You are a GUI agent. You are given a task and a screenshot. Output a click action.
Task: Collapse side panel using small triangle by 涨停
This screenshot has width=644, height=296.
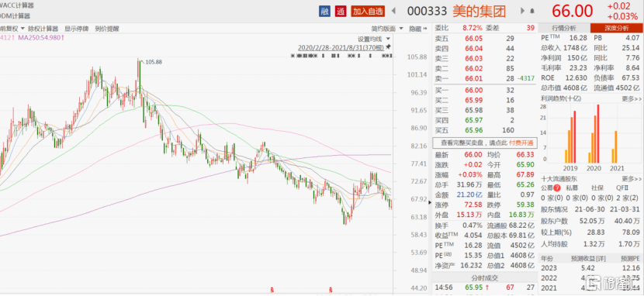pos(431,202)
